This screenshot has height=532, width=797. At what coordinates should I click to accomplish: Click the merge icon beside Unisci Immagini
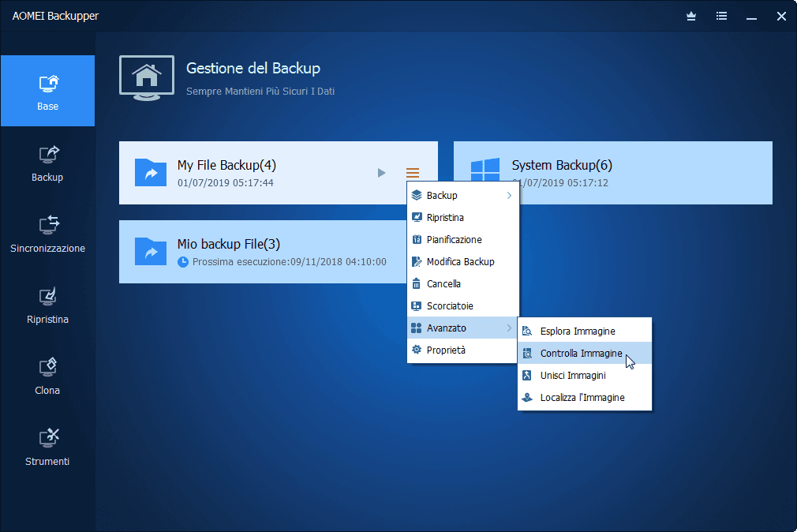pos(527,376)
